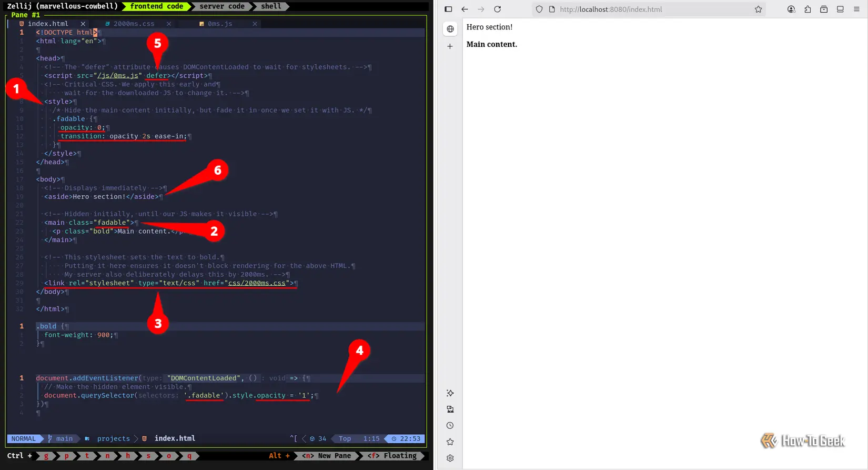Open a new tab with plus icon
The width and height of the screenshot is (868, 470).
[450, 46]
